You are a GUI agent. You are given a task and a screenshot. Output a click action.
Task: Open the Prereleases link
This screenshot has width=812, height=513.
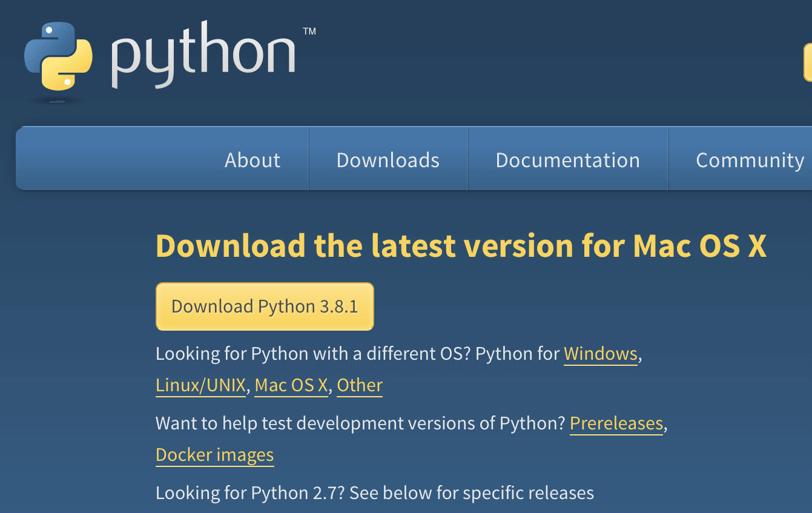point(616,423)
